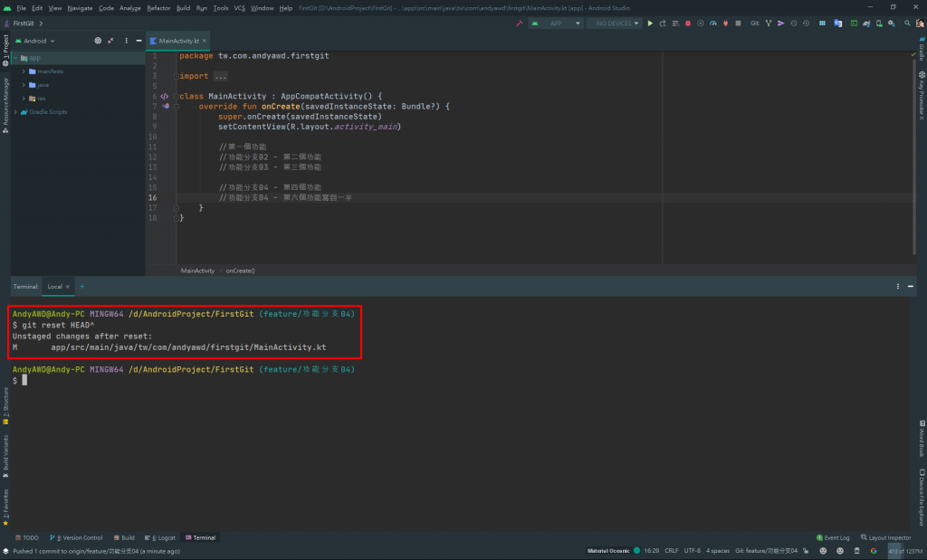927x560 pixels.
Task: Click the Search Everywhere magnifier icon
Action: click(x=907, y=23)
